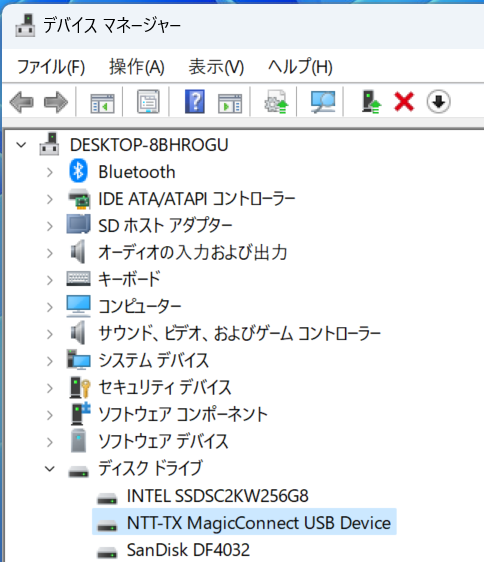
Task: Click the down-arrow disable device icon
Action: click(x=438, y=102)
